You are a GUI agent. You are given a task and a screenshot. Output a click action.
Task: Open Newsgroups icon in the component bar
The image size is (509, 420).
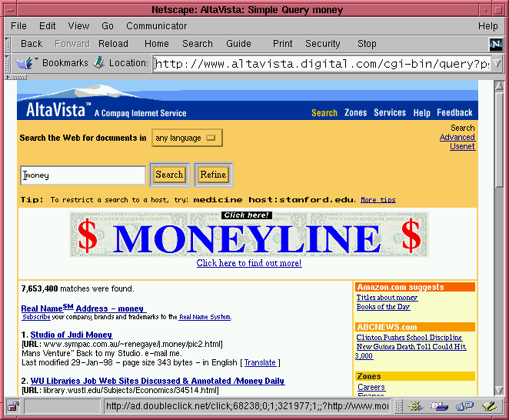(464, 405)
